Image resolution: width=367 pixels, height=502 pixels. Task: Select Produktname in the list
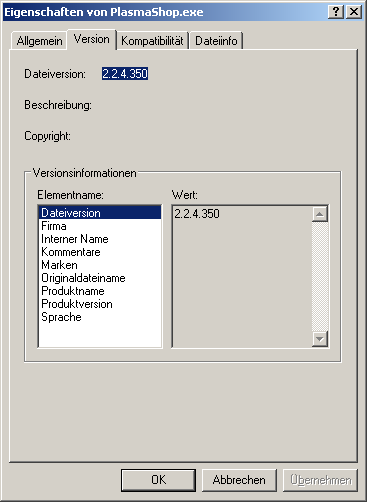click(100, 291)
